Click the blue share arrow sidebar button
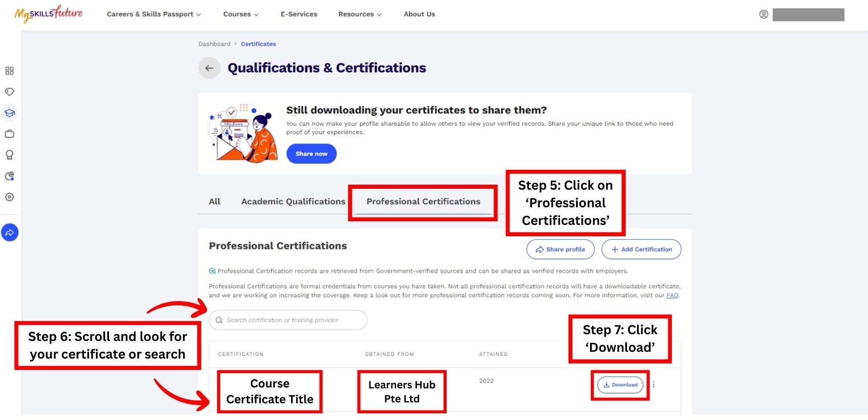Screen dimensions: 868x420 pos(9,233)
